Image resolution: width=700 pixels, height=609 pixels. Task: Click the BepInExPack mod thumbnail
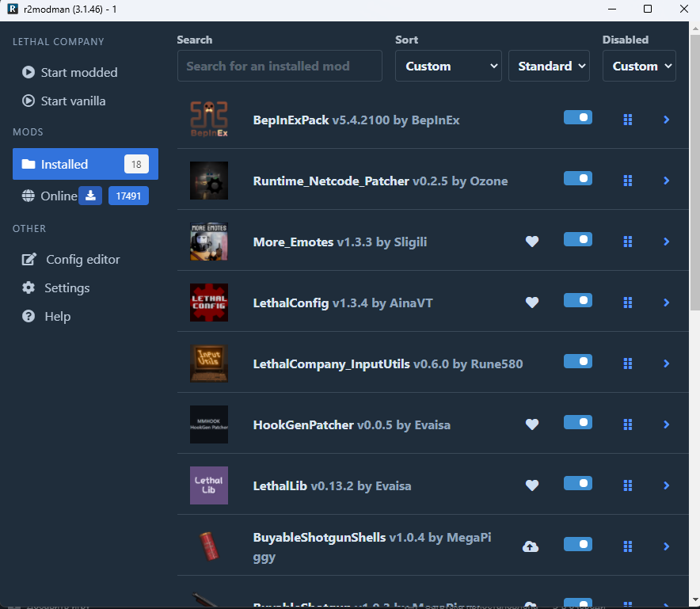(x=209, y=120)
